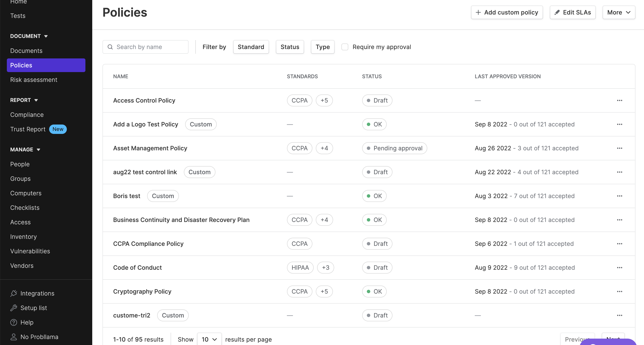Click the Setup list wrench icon
Image resolution: width=644 pixels, height=345 pixels.
[x=13, y=308]
